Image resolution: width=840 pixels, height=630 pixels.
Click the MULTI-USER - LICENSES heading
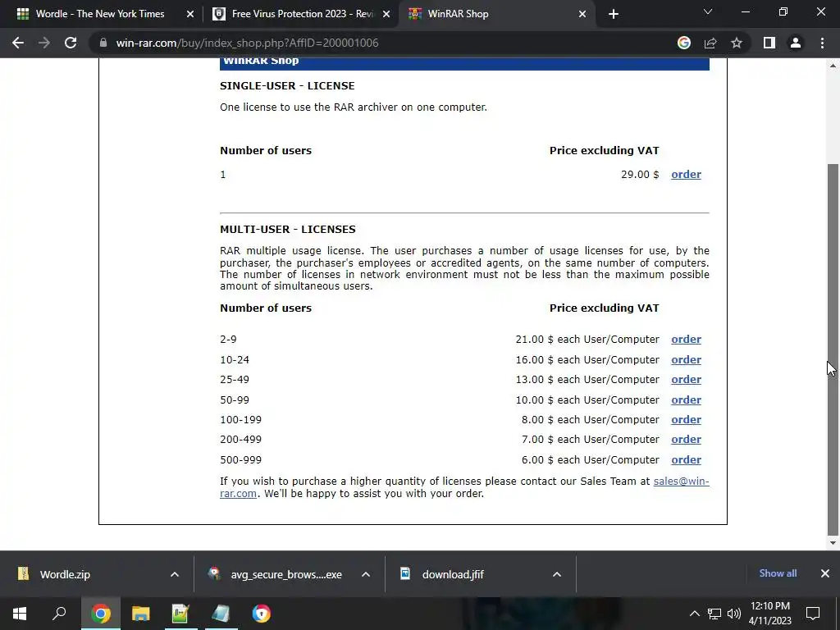click(288, 230)
